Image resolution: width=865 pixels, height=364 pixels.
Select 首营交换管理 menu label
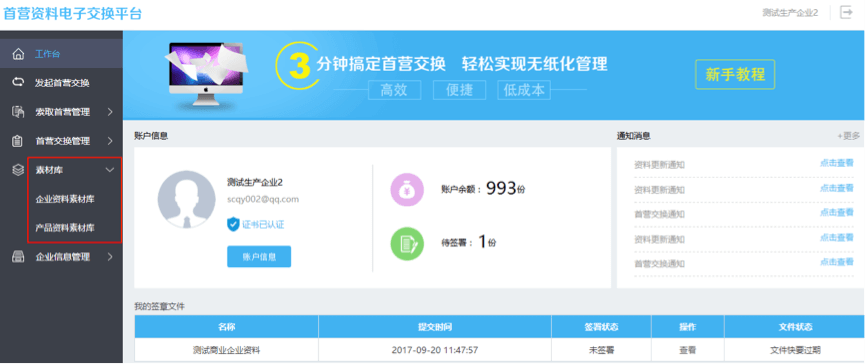tap(62, 141)
